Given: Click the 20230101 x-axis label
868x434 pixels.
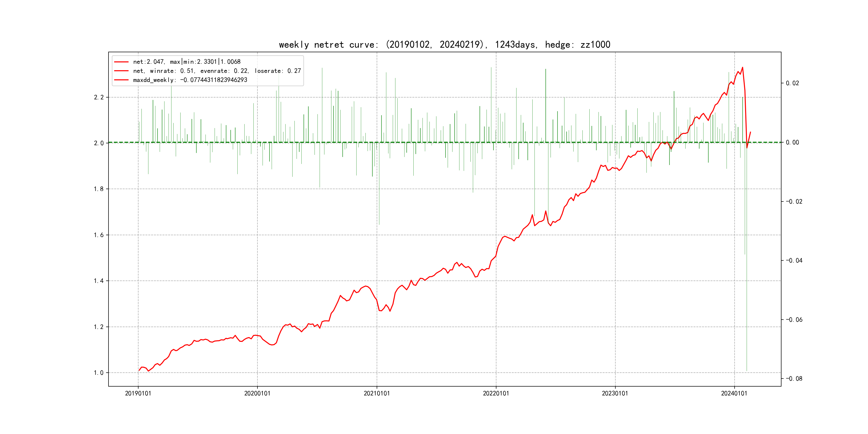Looking at the screenshot, I should 615,393.
